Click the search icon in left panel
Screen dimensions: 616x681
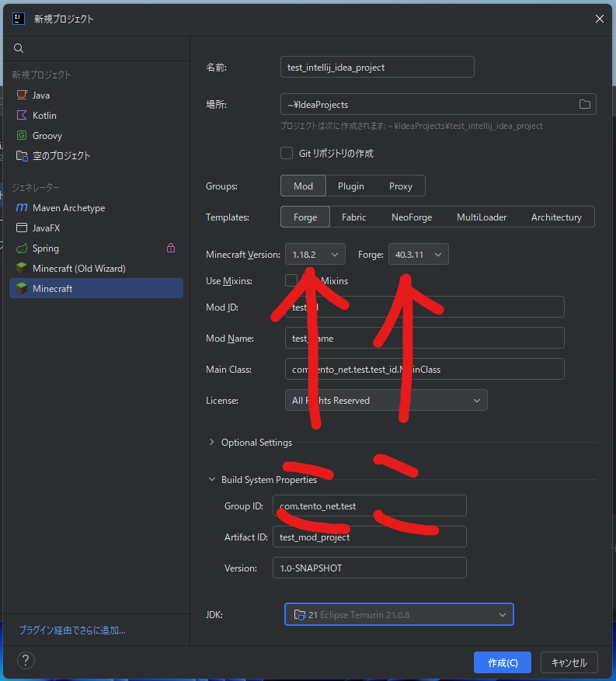pyautogui.click(x=19, y=48)
